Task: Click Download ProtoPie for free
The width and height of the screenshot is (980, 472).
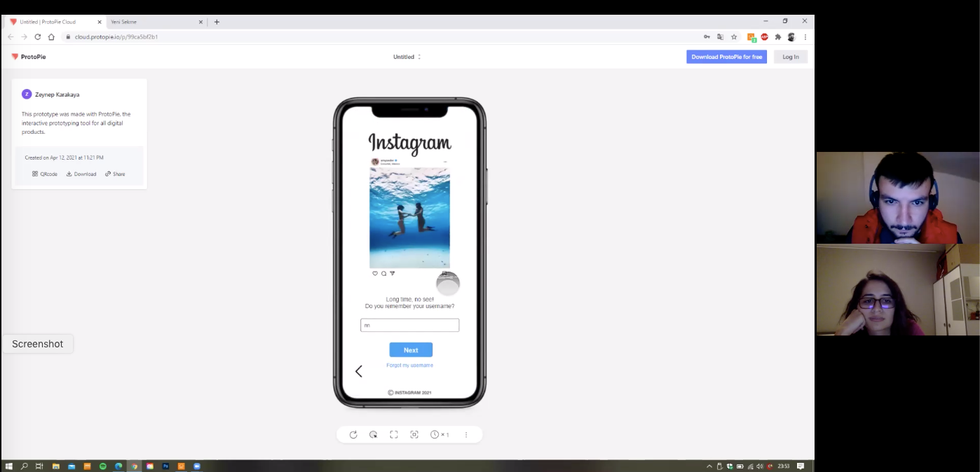Action: click(726, 57)
